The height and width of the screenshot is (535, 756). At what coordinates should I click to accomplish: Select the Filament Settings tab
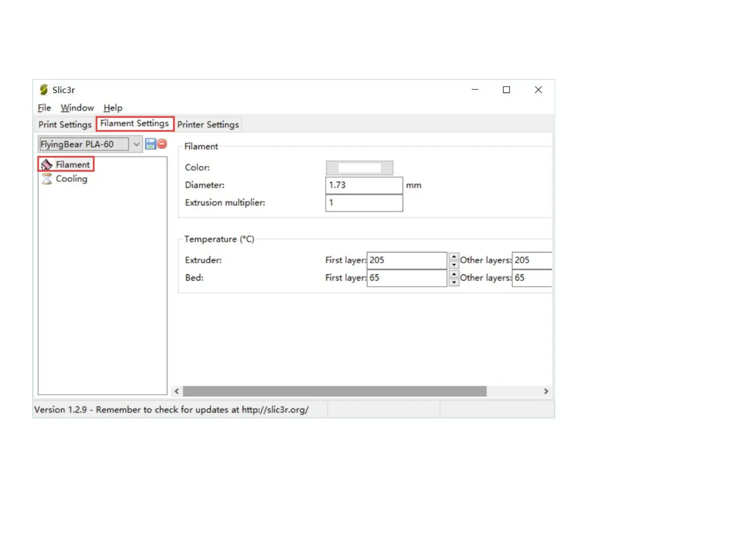[135, 124]
